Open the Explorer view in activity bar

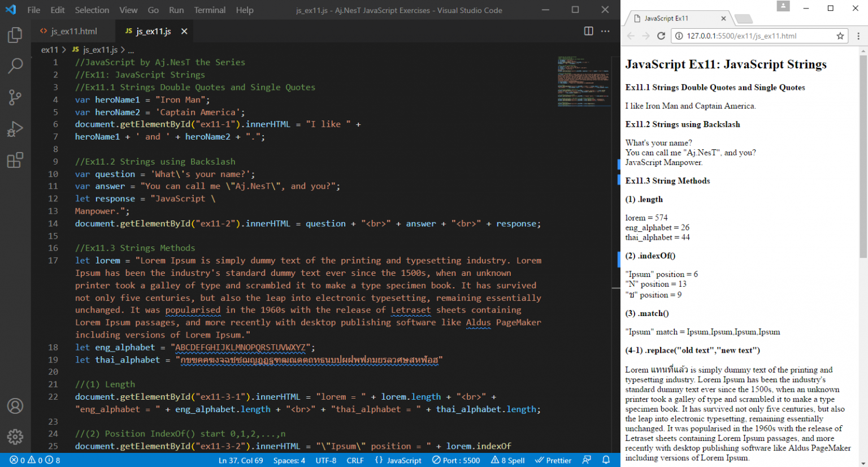pos(15,35)
